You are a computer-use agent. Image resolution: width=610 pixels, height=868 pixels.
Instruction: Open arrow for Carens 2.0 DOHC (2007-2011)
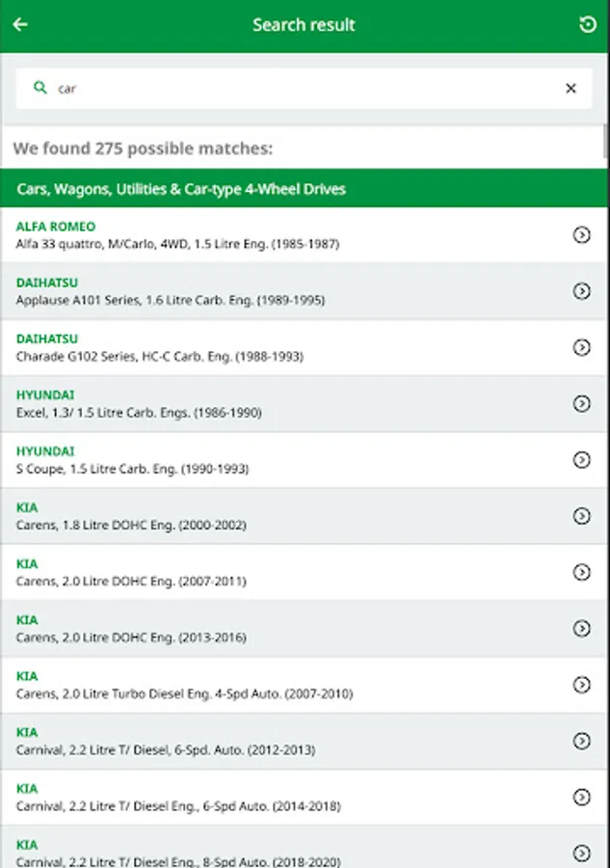point(581,572)
